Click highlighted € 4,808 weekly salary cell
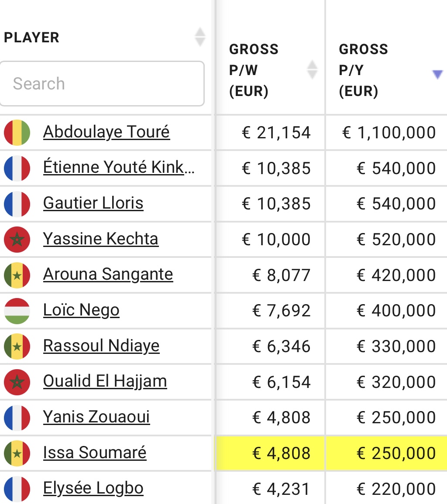This screenshot has height=504, width=447. (270, 453)
